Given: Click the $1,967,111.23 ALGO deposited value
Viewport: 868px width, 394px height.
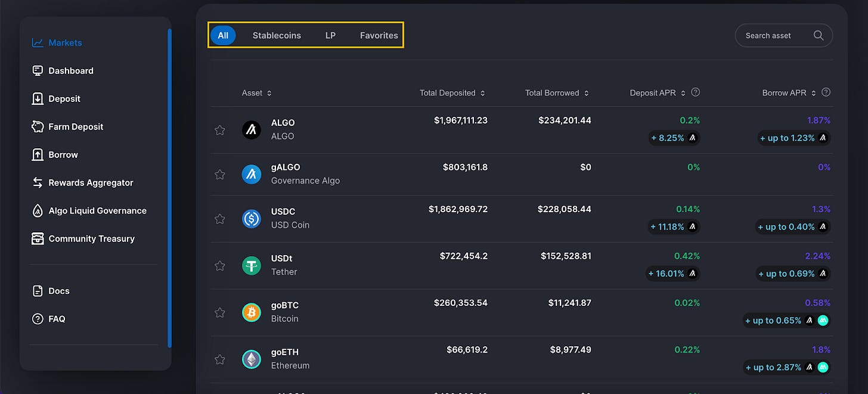Looking at the screenshot, I should point(461,120).
